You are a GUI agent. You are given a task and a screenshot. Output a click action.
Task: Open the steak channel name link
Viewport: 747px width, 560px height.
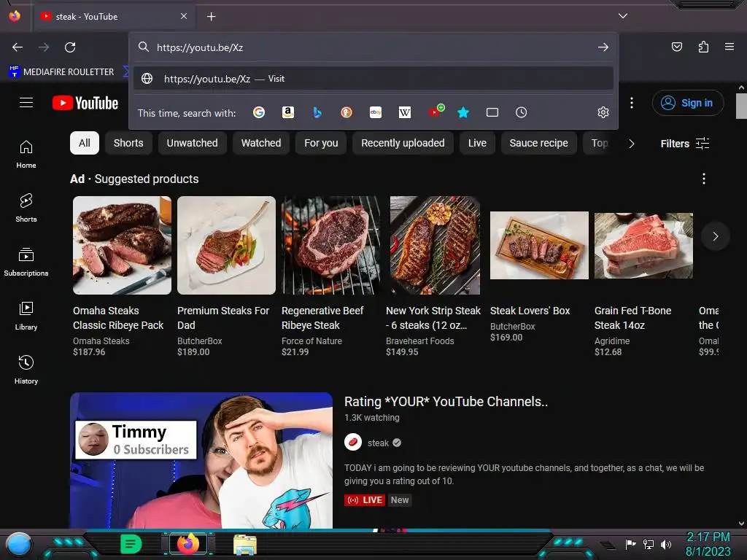pyautogui.click(x=379, y=443)
